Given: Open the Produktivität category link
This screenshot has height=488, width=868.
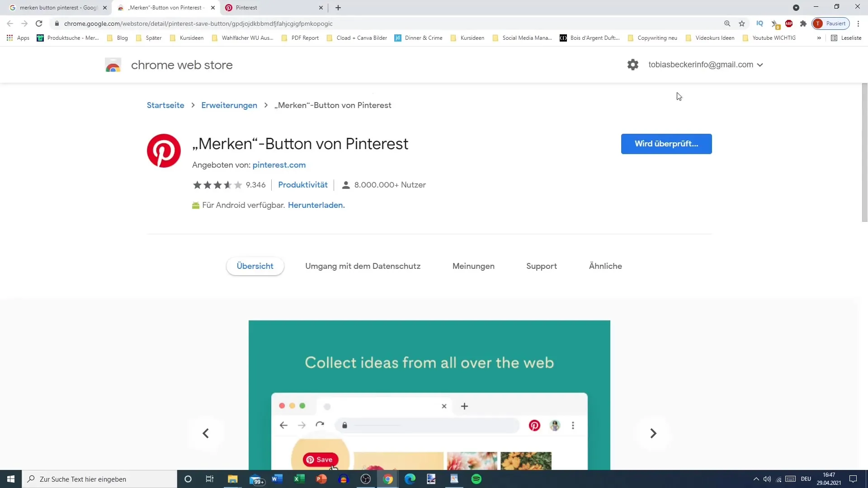Looking at the screenshot, I should tap(303, 185).
